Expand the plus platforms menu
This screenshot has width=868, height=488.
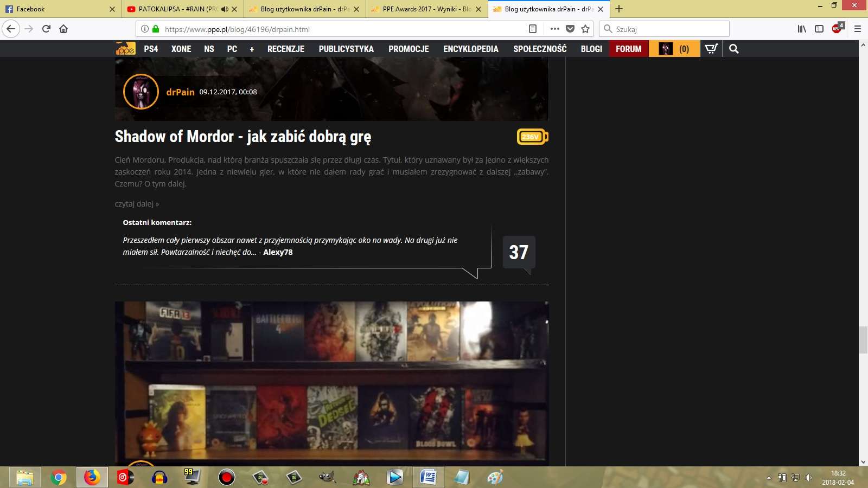[x=252, y=49]
